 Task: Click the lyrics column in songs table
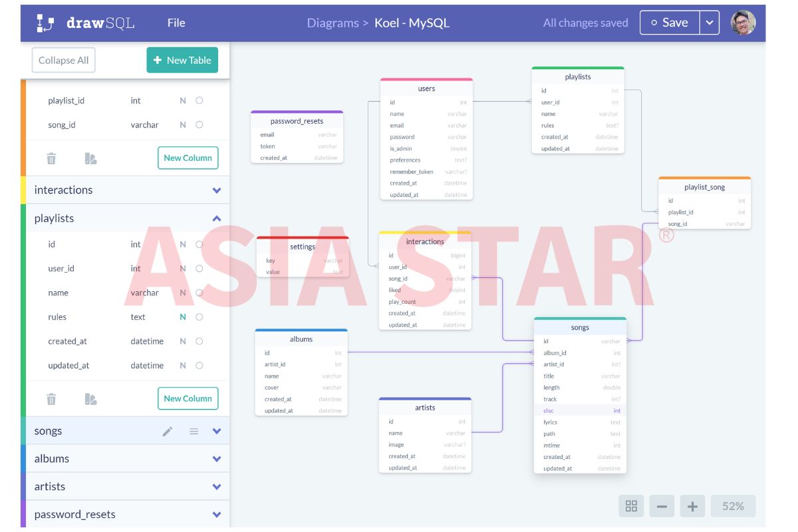pyautogui.click(x=580, y=422)
